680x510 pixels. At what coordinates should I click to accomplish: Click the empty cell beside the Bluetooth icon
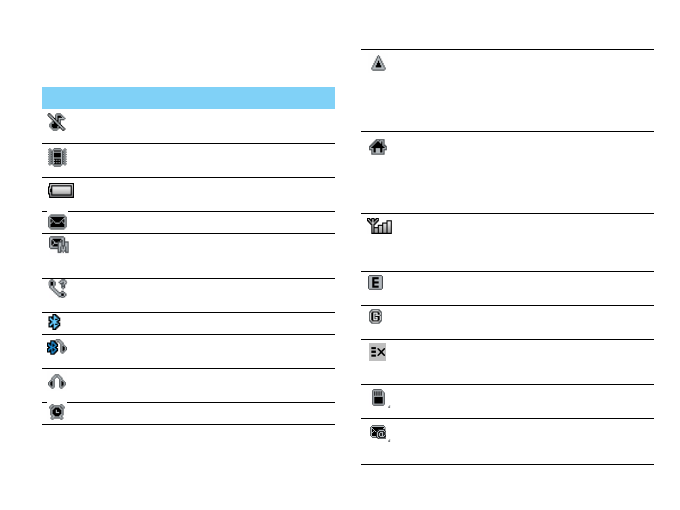[x=200, y=323]
